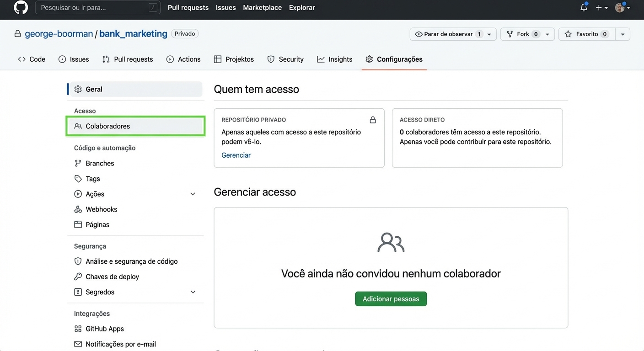Open the Favorito dropdown arrow

click(x=623, y=34)
